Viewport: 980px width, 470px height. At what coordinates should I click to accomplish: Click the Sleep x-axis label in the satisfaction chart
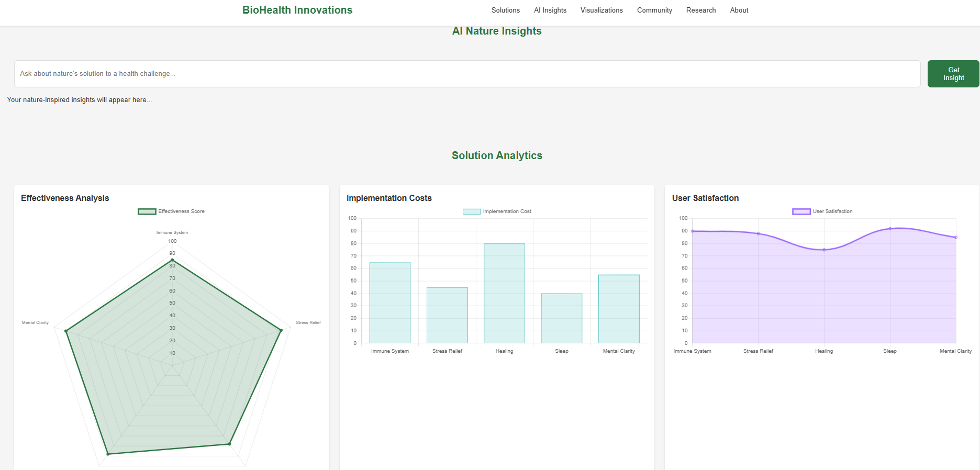click(x=890, y=351)
